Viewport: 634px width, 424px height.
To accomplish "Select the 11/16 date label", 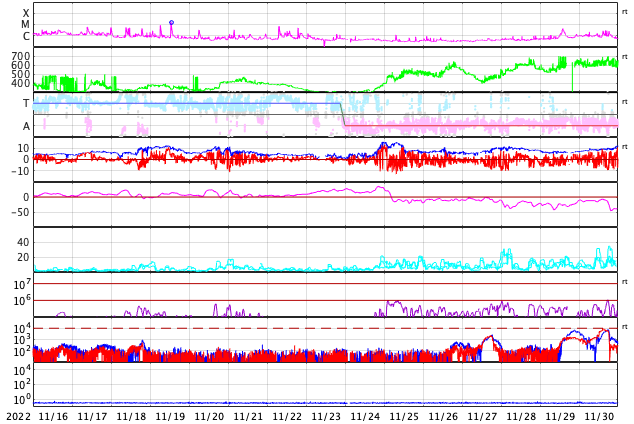I will pyautogui.click(x=53, y=417).
